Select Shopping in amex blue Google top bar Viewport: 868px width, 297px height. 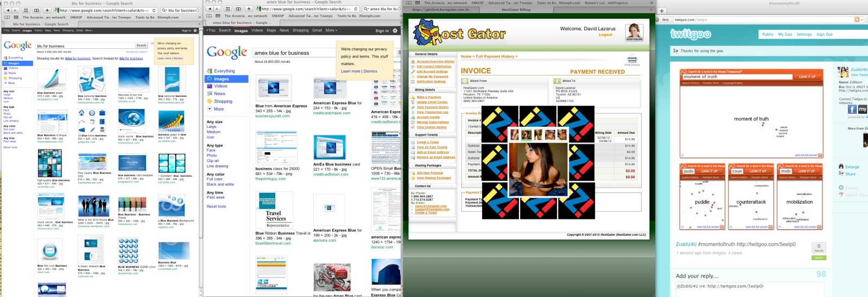[x=301, y=30]
